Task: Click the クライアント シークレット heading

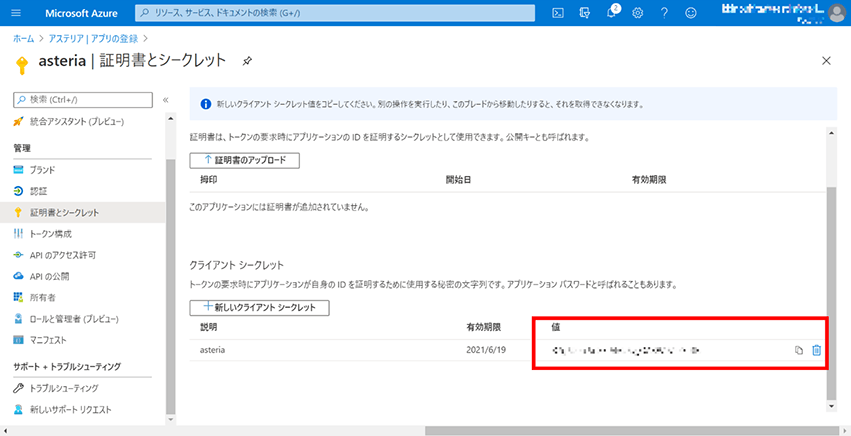Action: click(236, 266)
